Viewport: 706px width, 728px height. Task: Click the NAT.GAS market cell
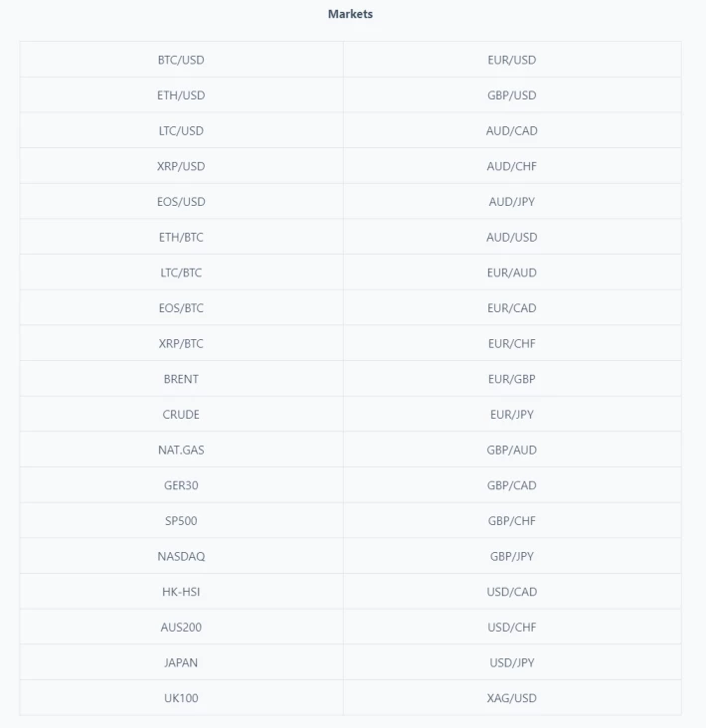(x=181, y=450)
